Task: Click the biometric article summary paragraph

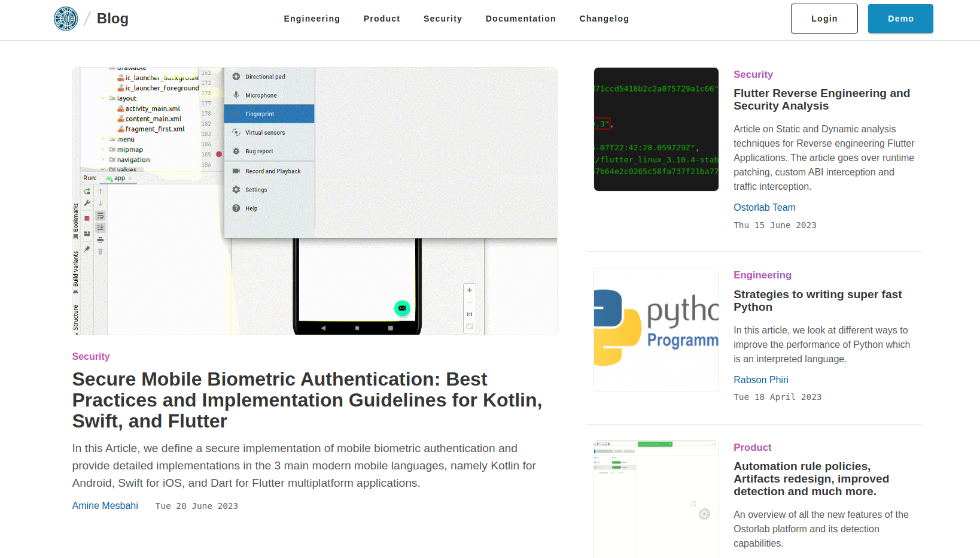Action: coord(304,466)
